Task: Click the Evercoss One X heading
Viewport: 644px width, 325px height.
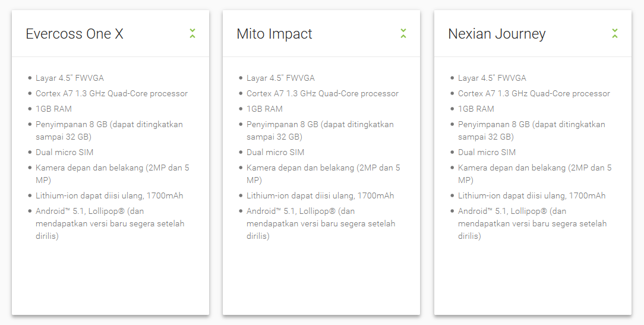Action: click(x=74, y=34)
